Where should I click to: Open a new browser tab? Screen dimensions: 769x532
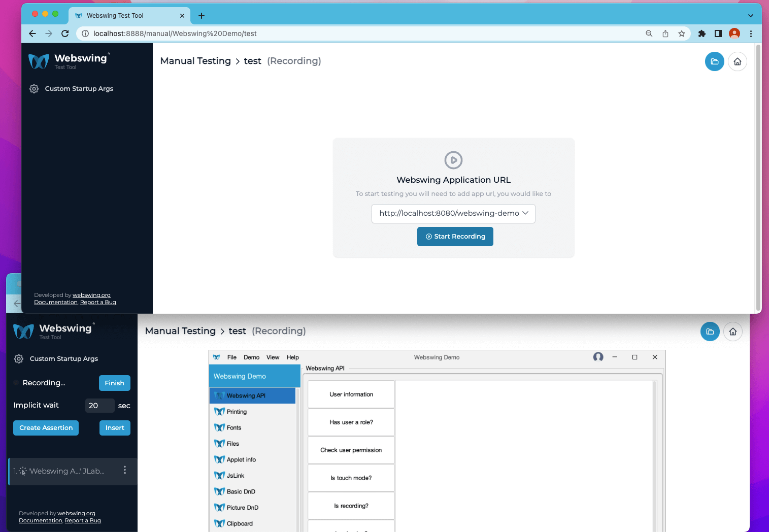pos(202,16)
